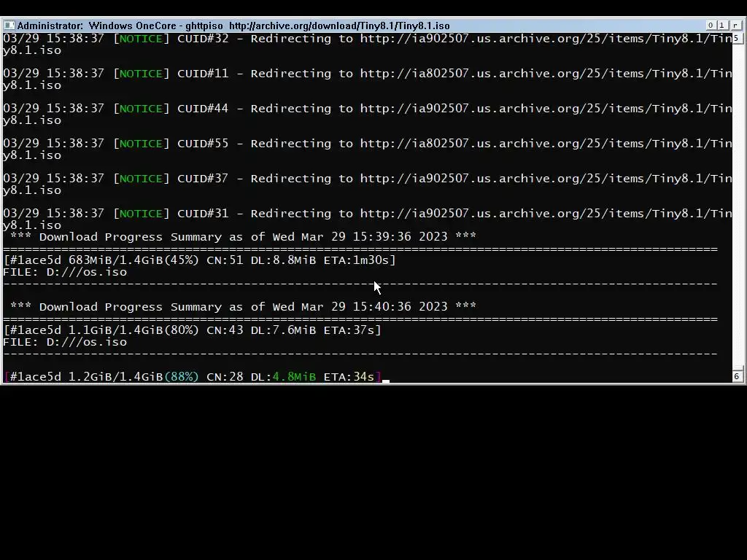The width and height of the screenshot is (747, 560).
Task: Click the CN:28 connection count
Action: pyautogui.click(x=225, y=377)
